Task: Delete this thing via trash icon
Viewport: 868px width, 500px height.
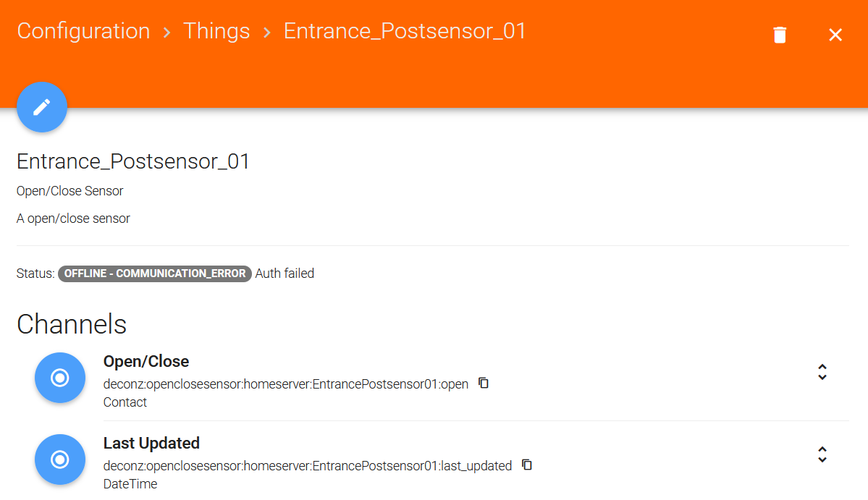Action: coord(780,35)
